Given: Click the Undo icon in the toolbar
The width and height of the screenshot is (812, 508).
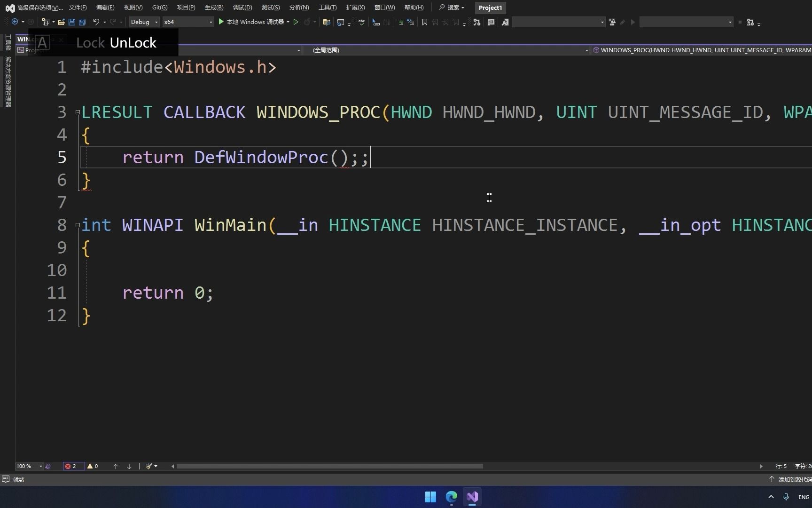Looking at the screenshot, I should click(x=96, y=22).
